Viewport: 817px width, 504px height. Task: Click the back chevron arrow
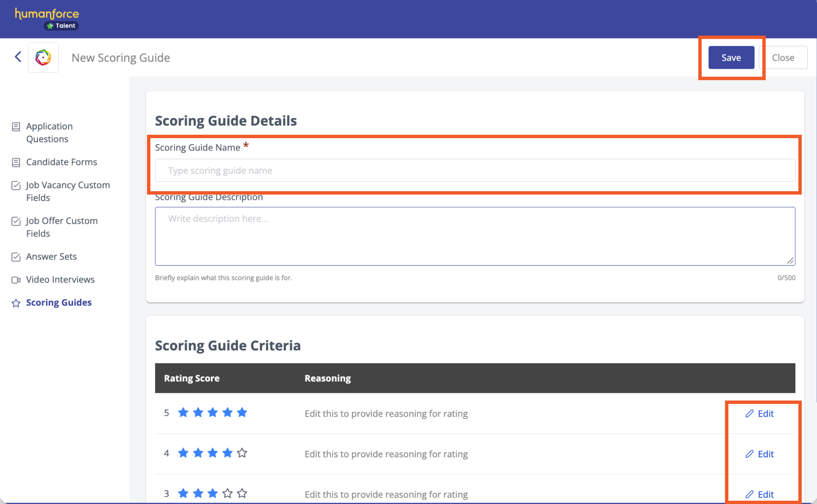(x=18, y=57)
